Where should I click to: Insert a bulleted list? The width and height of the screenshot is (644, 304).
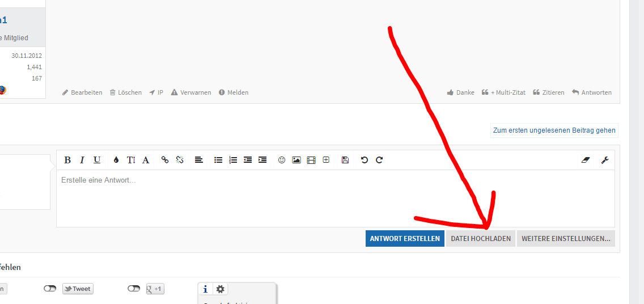[218, 160]
